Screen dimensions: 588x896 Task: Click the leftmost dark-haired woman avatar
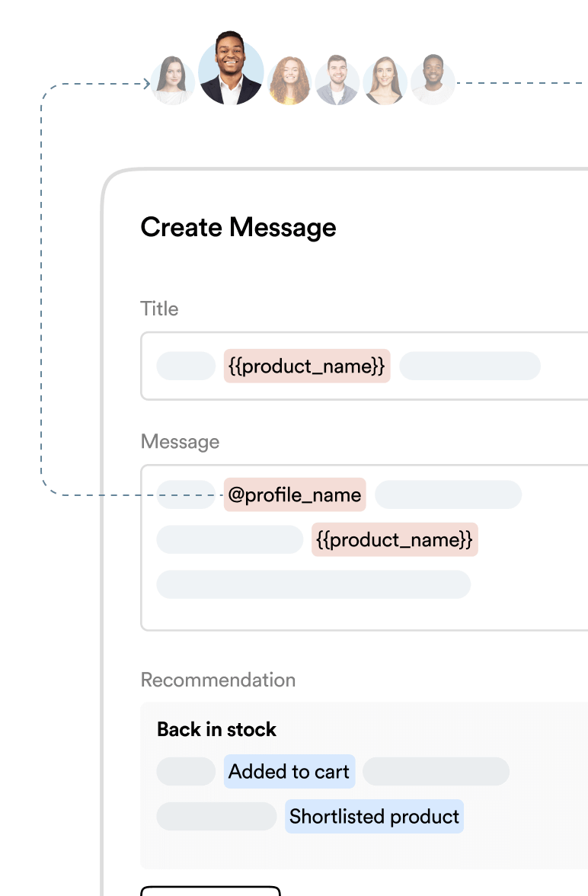(x=172, y=81)
